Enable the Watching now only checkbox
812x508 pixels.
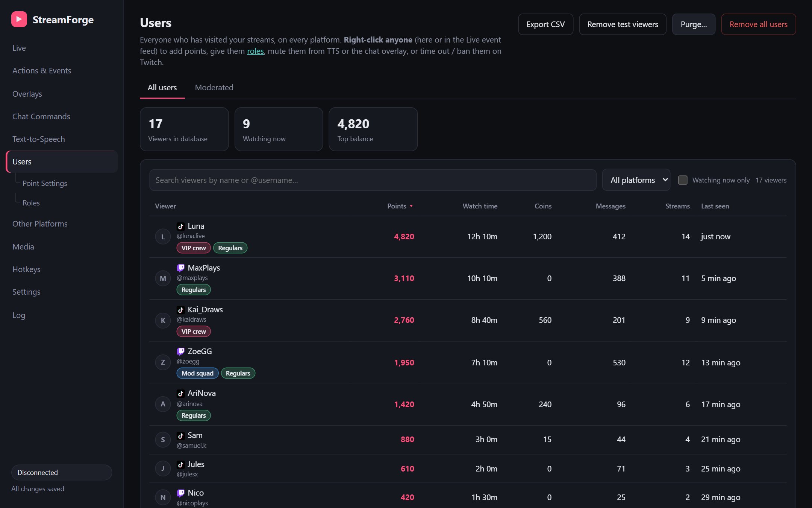pyautogui.click(x=683, y=180)
